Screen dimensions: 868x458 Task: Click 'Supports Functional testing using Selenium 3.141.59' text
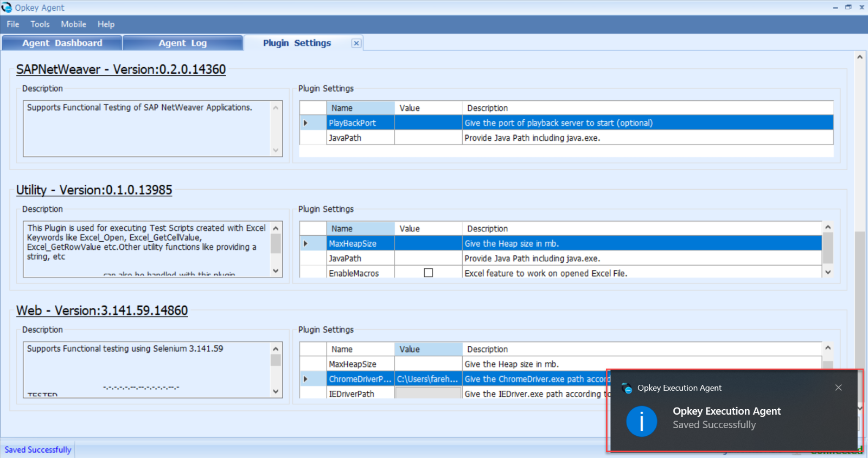125,349
